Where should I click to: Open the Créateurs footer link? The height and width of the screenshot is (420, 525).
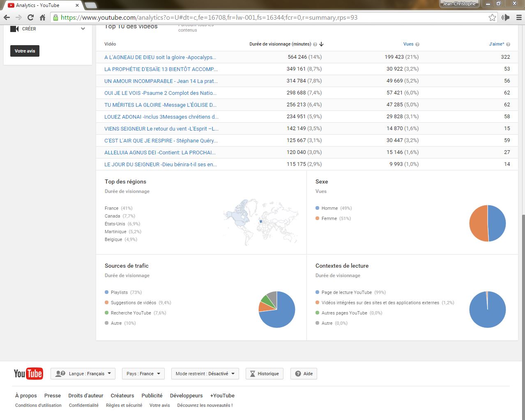122,396
